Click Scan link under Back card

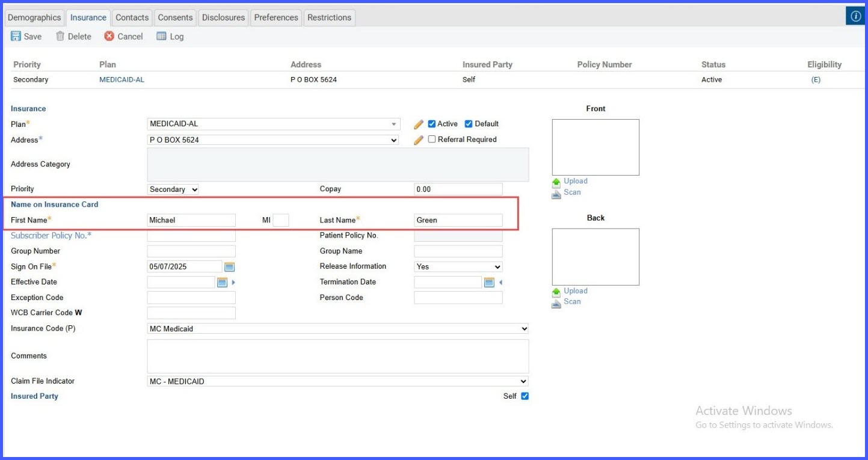tap(573, 302)
